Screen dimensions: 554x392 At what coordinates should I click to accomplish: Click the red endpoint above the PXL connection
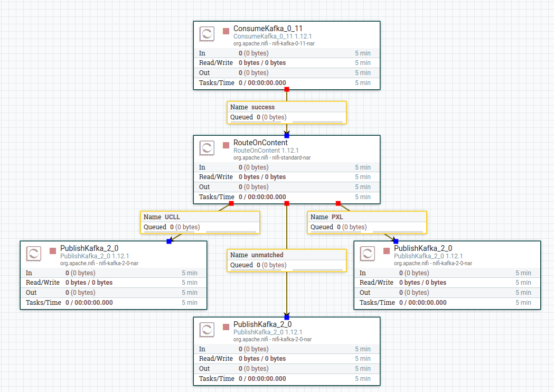click(337, 203)
